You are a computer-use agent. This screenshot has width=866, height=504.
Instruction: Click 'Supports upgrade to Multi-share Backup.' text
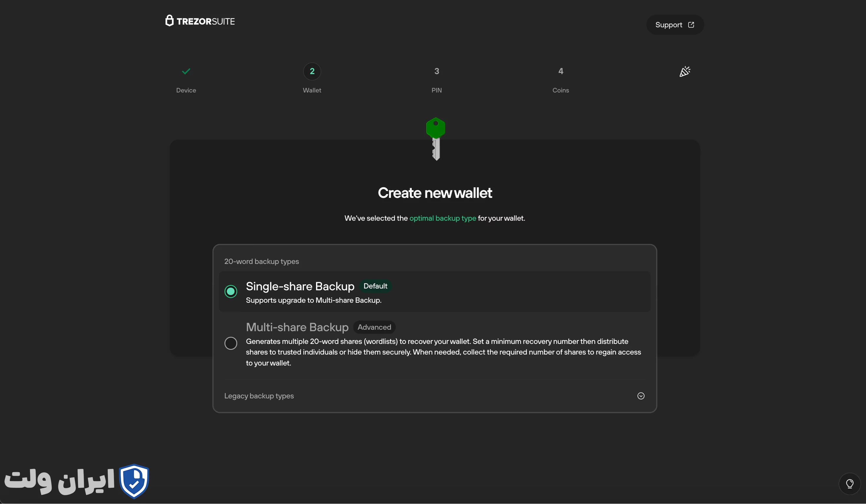[x=314, y=300]
